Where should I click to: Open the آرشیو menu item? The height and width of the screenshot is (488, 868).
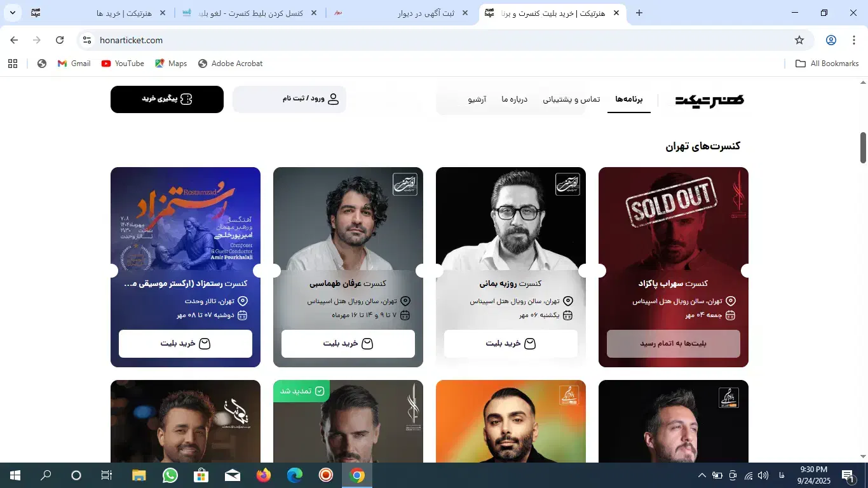477,99
